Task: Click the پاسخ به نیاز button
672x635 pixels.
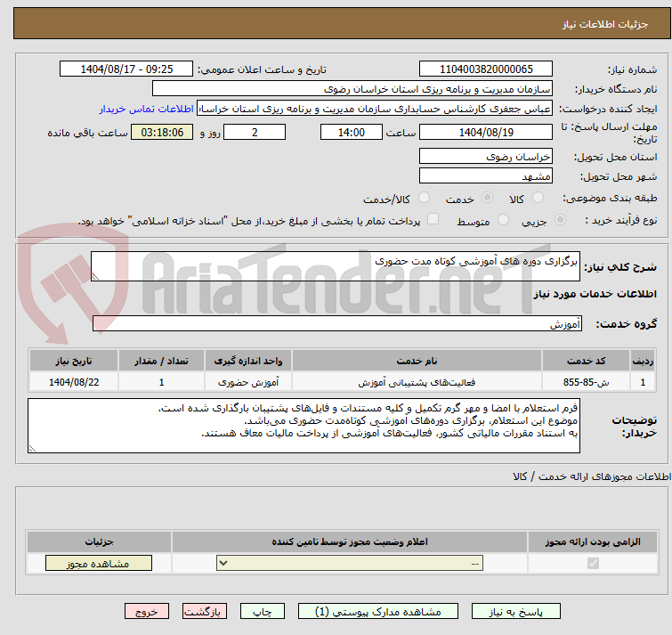Action: (516, 612)
